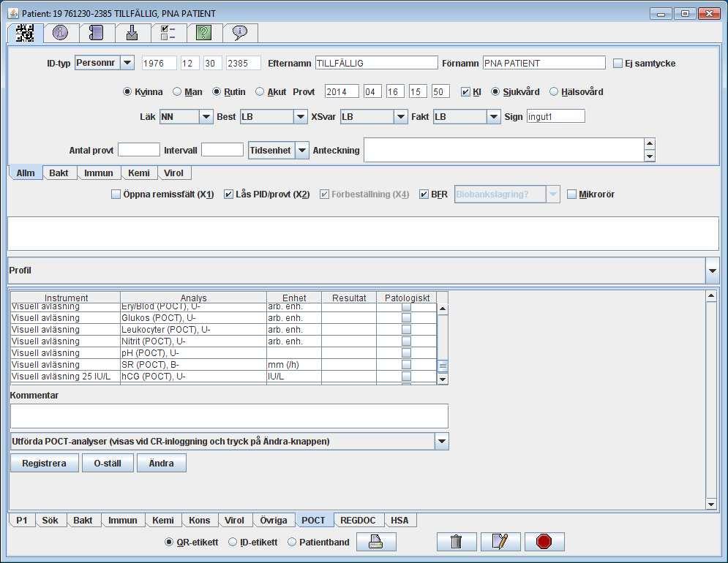Check Patologiskt box for Glukos (POCT) row
Viewport: 728px width, 563px height.
tap(406, 318)
